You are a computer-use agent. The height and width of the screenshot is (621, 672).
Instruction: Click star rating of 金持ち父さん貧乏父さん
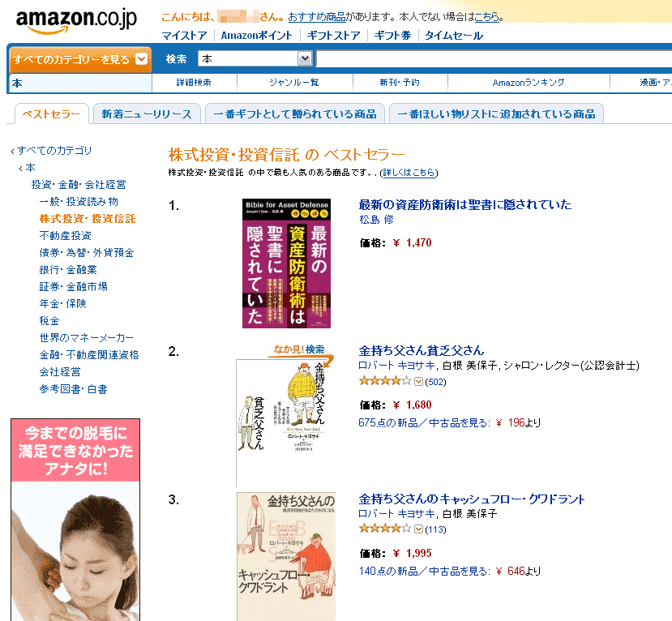pos(385,380)
